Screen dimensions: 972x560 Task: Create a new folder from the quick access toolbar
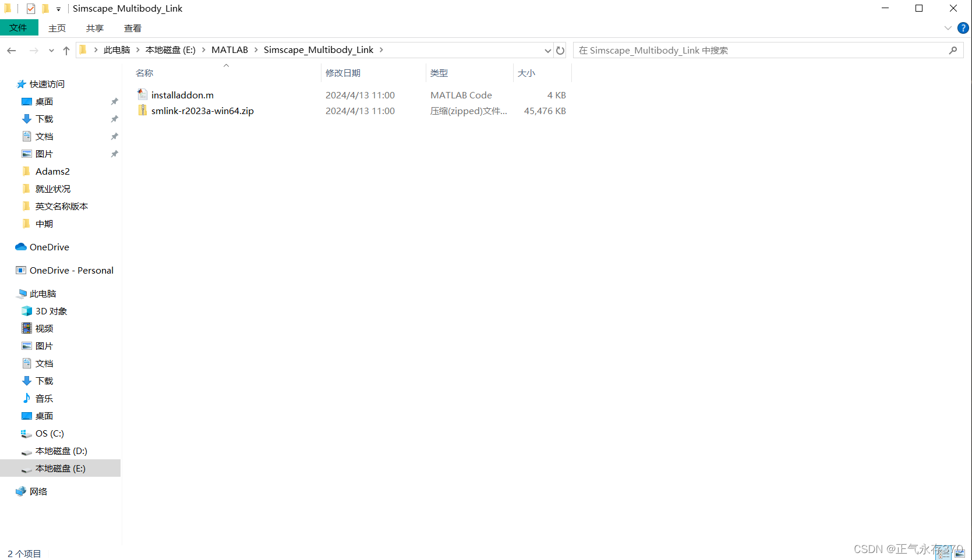pyautogui.click(x=45, y=8)
